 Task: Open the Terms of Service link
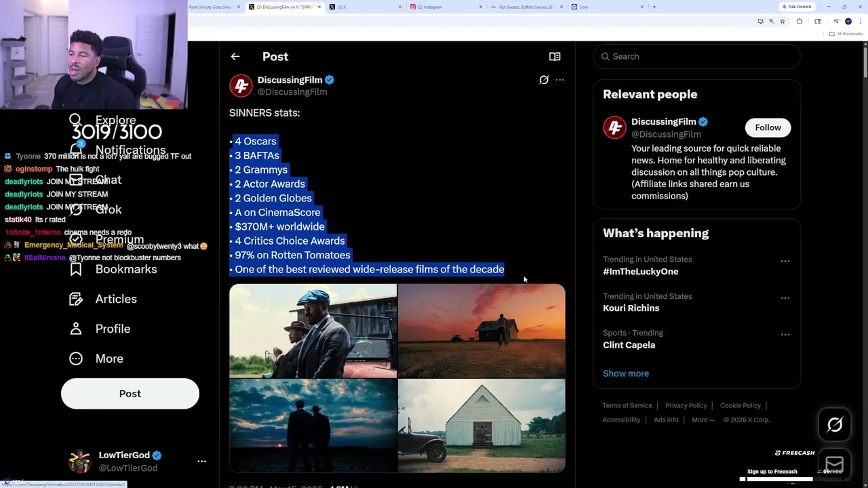[x=627, y=405]
